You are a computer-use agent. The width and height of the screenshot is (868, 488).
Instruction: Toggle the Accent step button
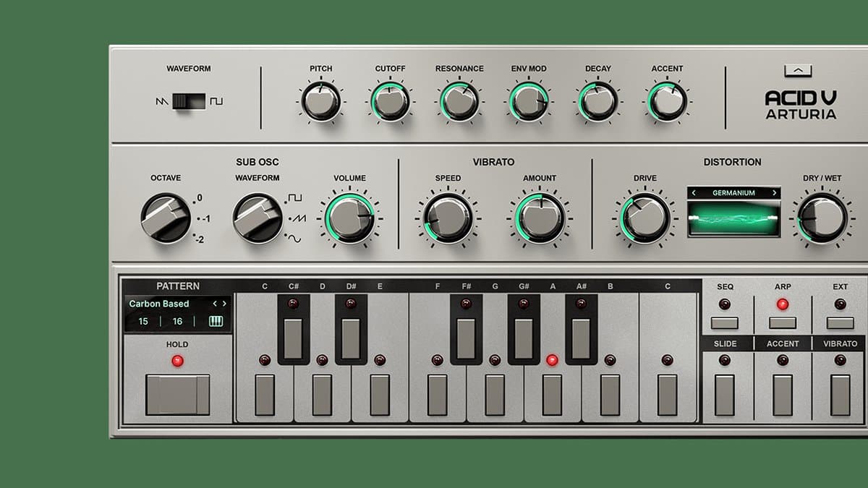tap(783, 395)
